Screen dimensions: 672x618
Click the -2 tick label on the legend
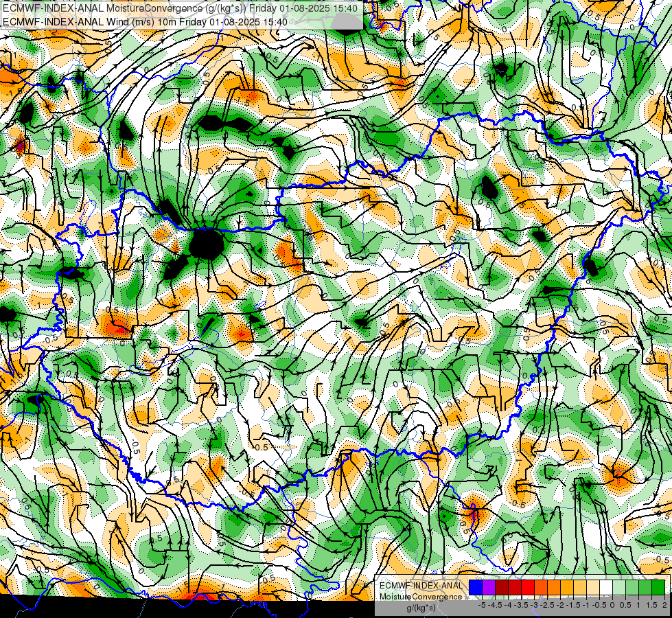click(561, 605)
